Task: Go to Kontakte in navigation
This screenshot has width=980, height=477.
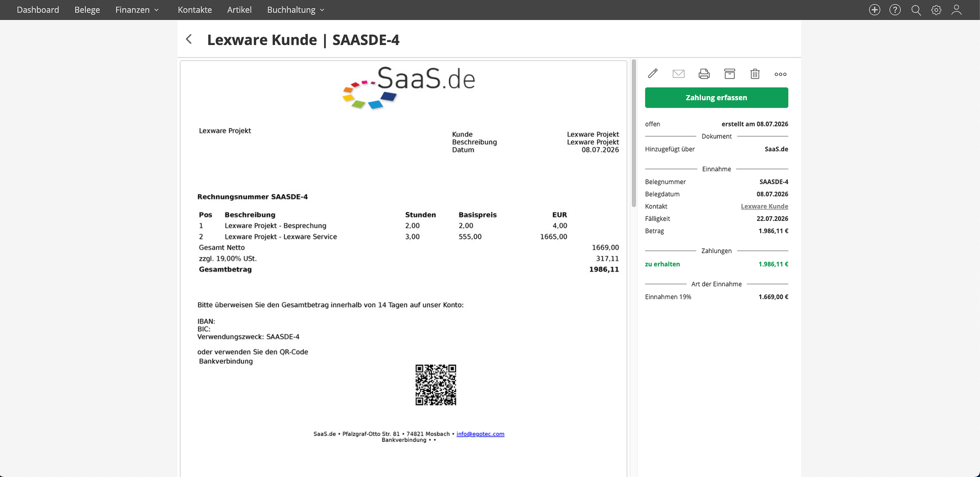Action: point(195,10)
